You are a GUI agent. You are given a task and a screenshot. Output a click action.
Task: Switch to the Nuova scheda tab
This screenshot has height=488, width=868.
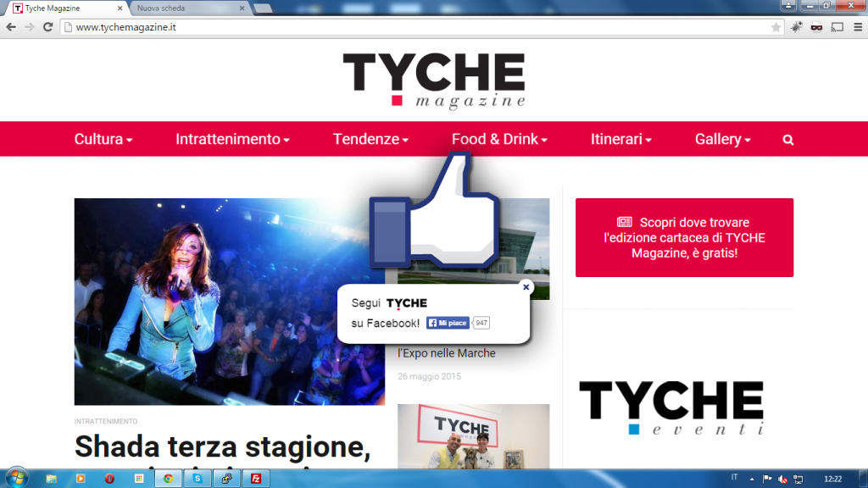(x=186, y=8)
